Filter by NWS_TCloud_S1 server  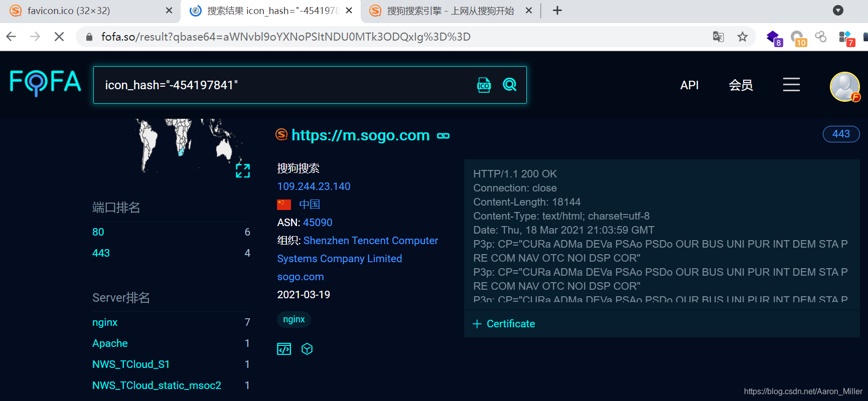[131, 364]
